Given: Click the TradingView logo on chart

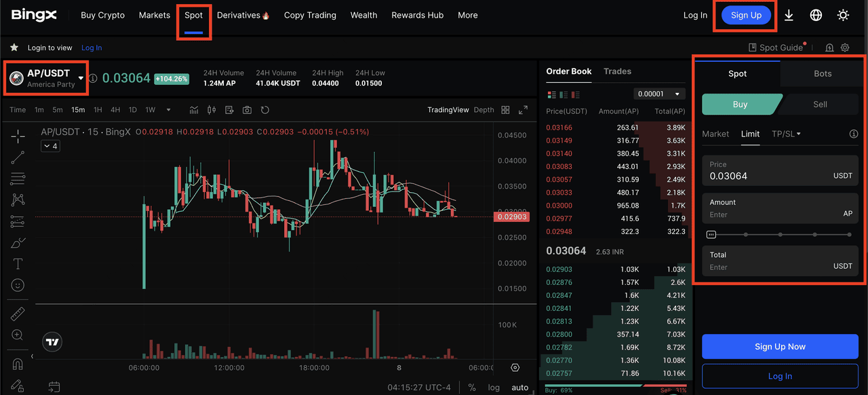Looking at the screenshot, I should [x=52, y=342].
